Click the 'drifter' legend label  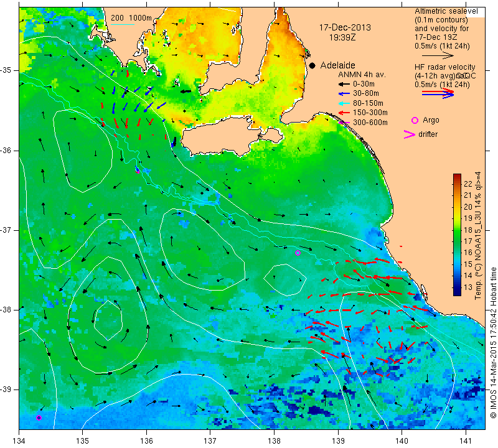428,134
